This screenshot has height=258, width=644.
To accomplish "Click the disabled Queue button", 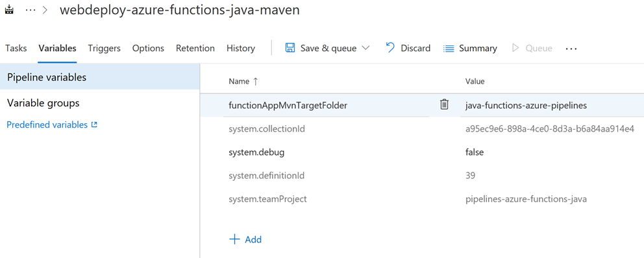I will click(x=539, y=49).
